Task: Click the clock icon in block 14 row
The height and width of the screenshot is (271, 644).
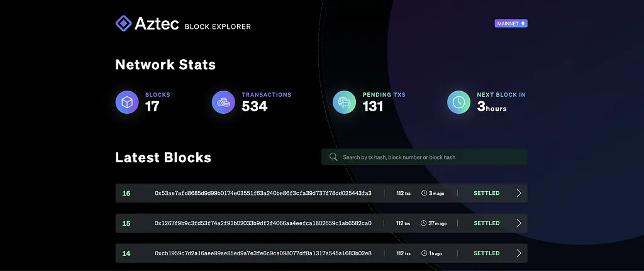Action: [x=425, y=253]
